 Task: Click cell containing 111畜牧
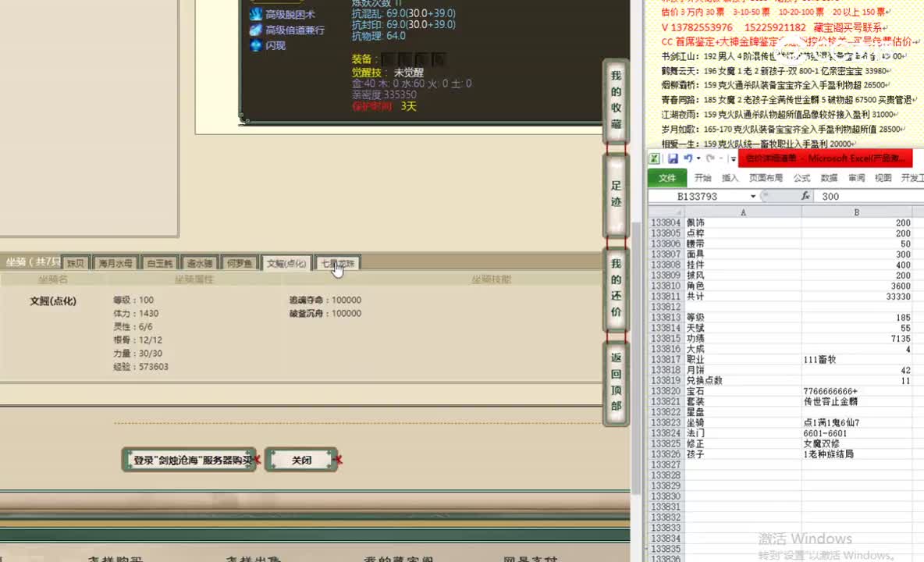(x=856, y=359)
